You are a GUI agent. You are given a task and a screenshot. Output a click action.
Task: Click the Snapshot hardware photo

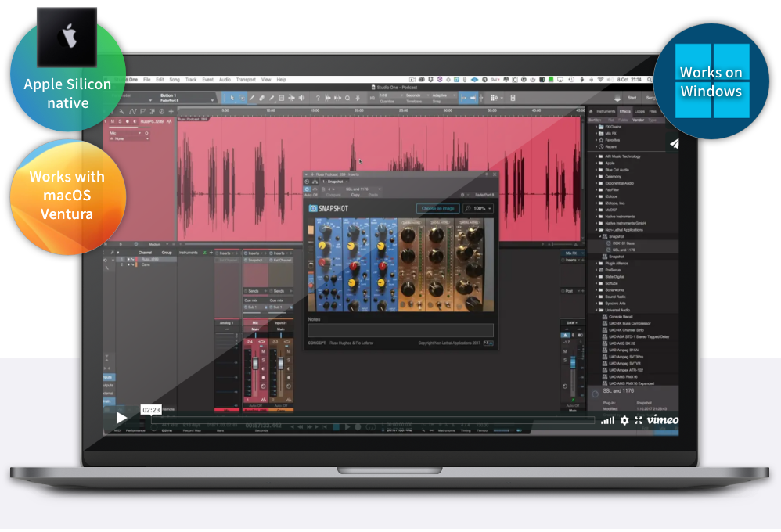401,264
